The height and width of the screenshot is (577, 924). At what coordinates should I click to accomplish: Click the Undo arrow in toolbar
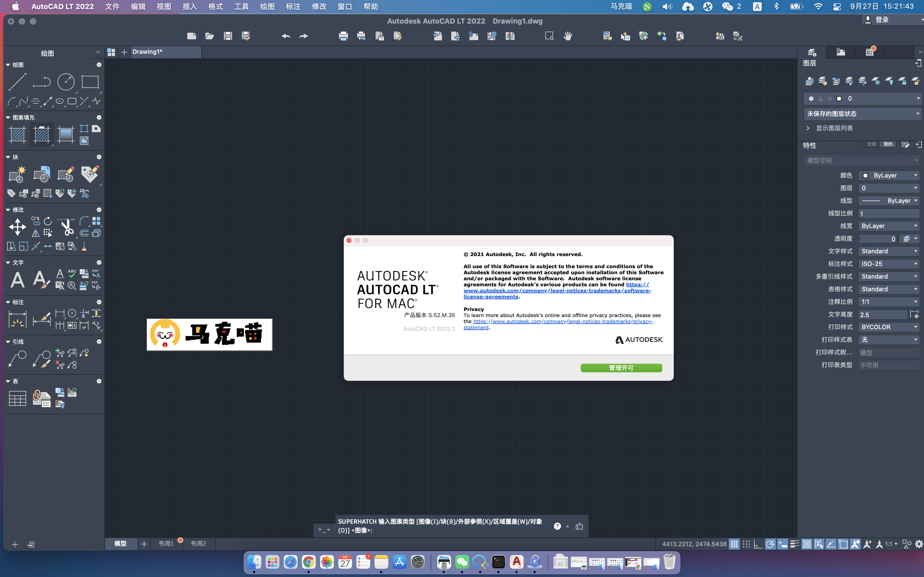point(286,36)
